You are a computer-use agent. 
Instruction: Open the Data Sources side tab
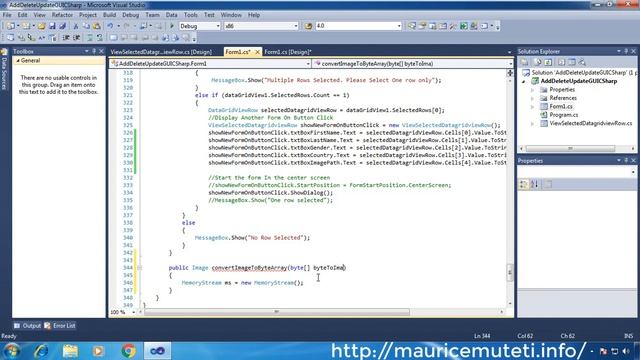4,70
